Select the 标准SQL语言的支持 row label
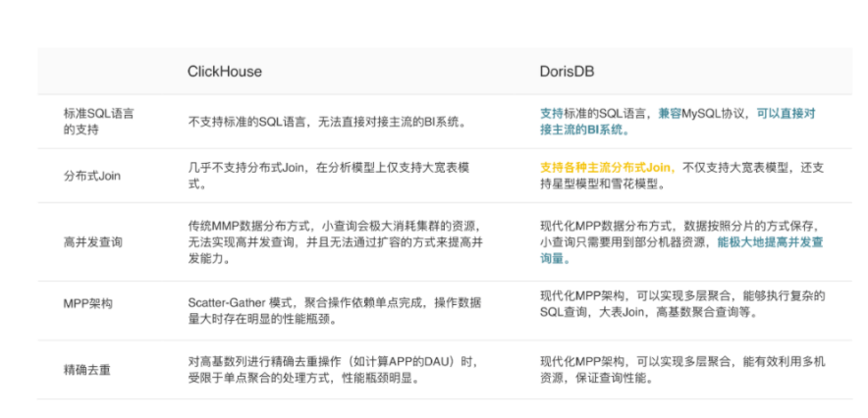 tap(99, 123)
